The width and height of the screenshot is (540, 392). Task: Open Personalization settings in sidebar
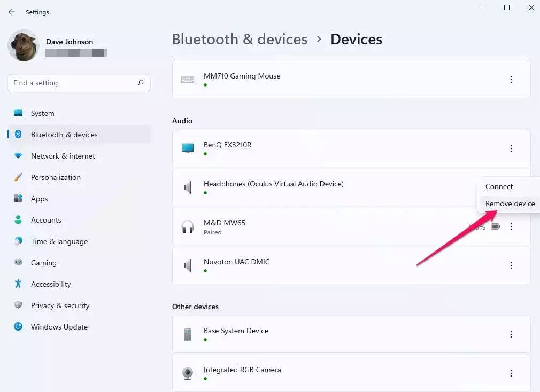[56, 177]
